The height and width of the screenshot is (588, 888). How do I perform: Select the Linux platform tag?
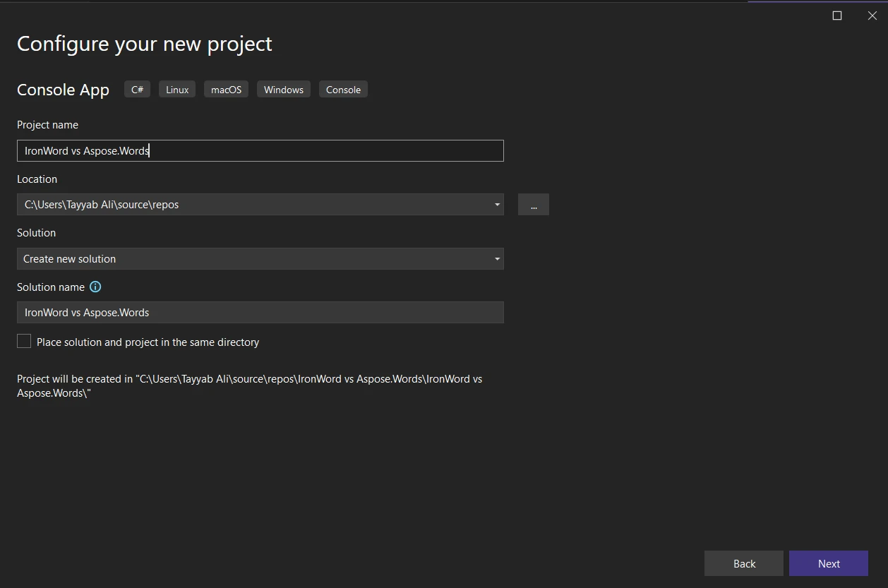coord(177,90)
